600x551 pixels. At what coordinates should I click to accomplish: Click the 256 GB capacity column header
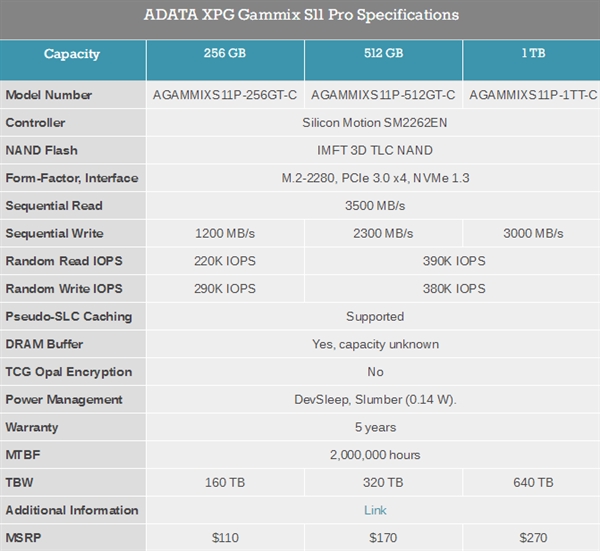click(225, 54)
